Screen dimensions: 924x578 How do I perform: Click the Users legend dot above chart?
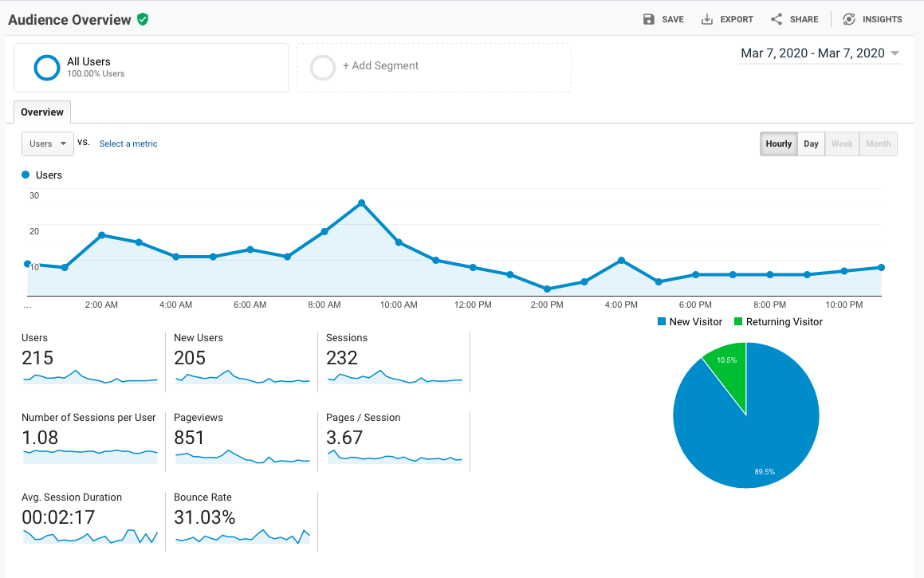26,175
